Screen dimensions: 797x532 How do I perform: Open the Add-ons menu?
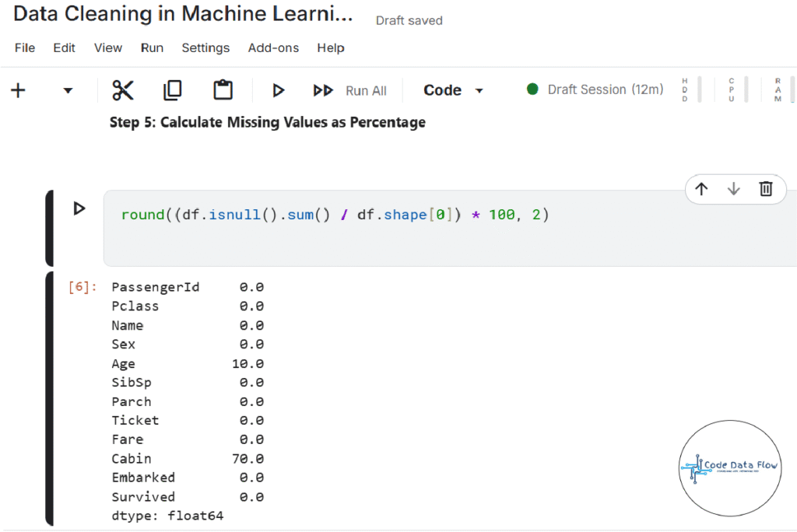click(273, 47)
